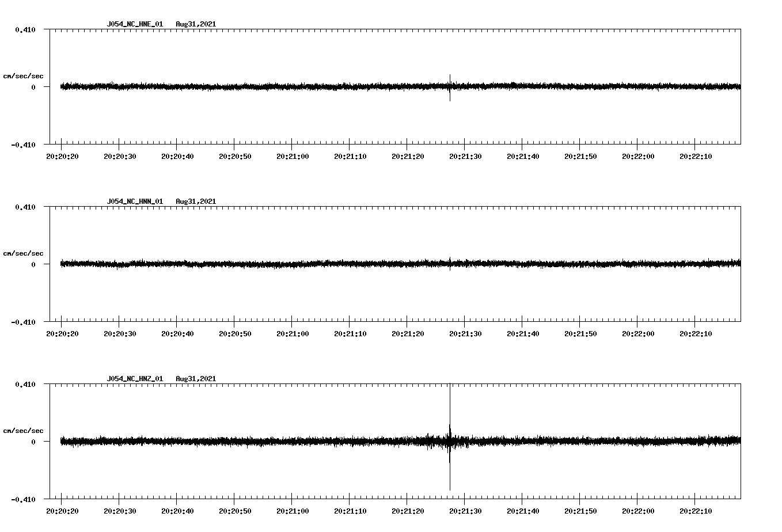Click the J054_NC_HNZ_01 plot title
The width and height of the screenshot is (782, 532).
coord(135,379)
